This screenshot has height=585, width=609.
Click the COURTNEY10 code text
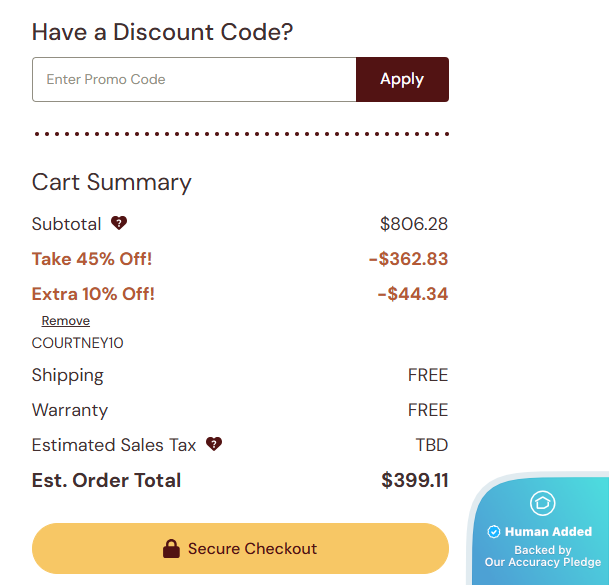pyautogui.click(x=78, y=343)
